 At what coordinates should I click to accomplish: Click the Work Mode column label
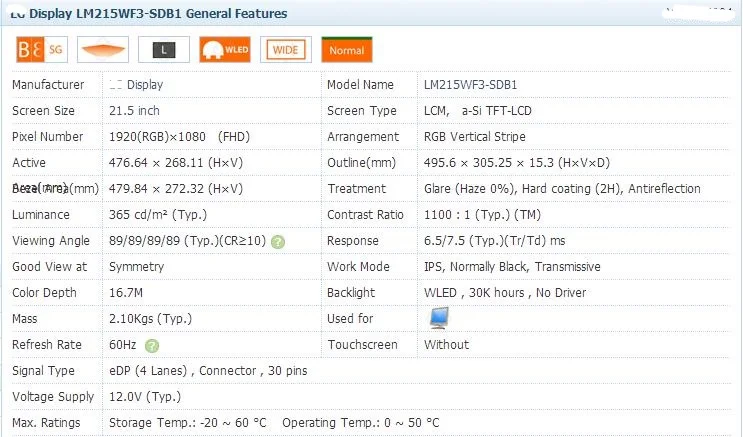pyautogui.click(x=358, y=267)
